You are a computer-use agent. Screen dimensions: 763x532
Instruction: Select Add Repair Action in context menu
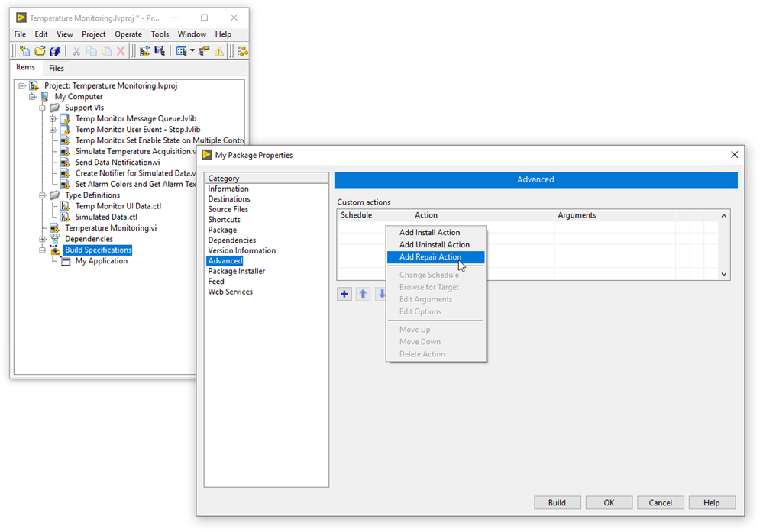click(x=435, y=256)
